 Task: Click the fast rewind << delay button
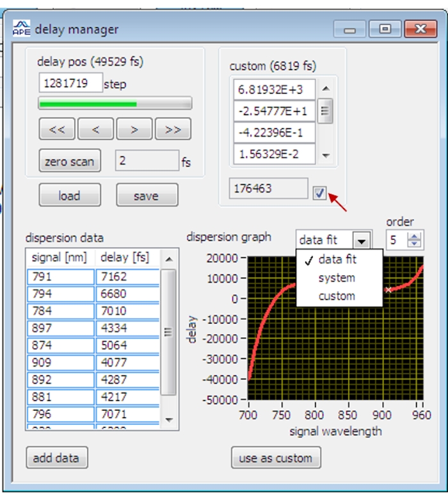[57, 129]
